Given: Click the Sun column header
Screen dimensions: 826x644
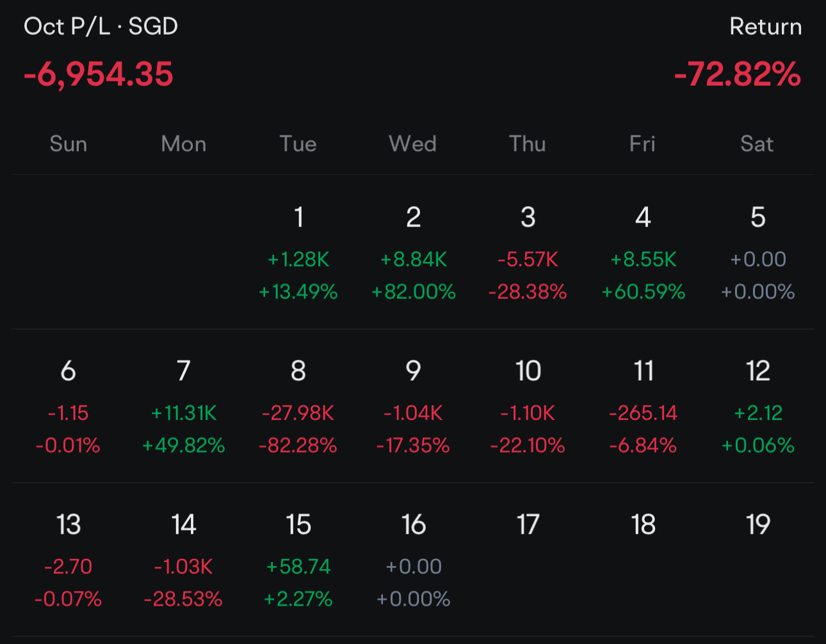Looking at the screenshot, I should tap(69, 143).
